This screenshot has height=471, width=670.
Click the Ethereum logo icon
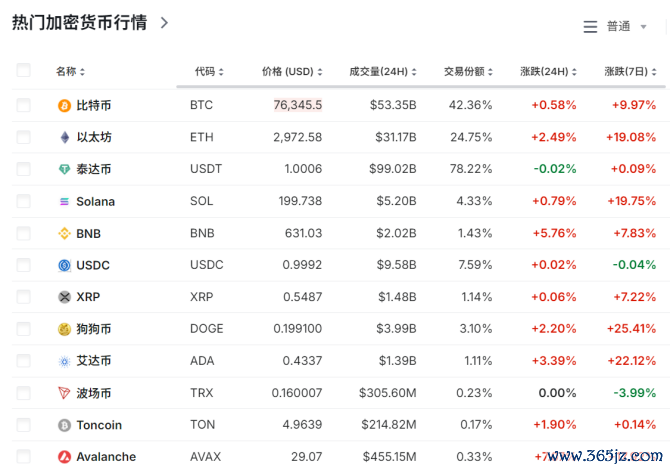tap(65, 137)
